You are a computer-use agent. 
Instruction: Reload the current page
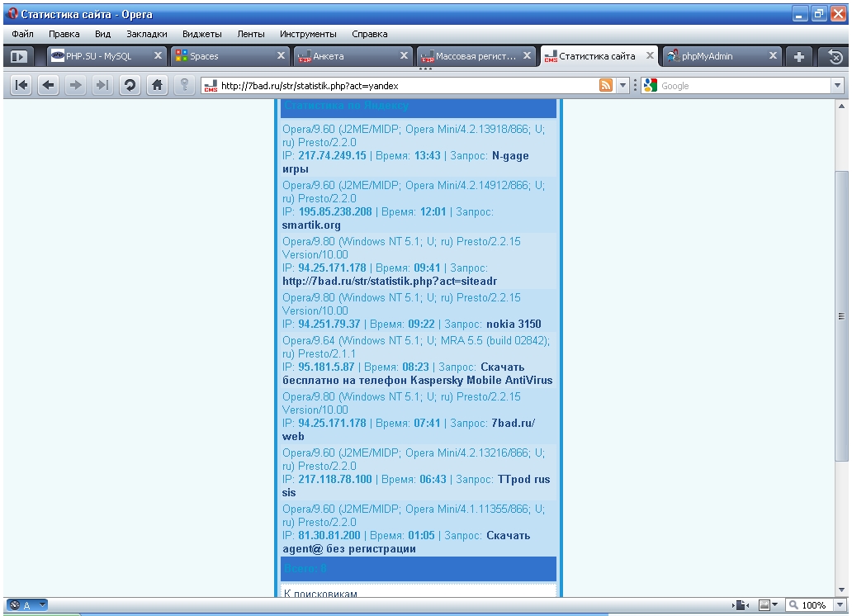click(130, 85)
